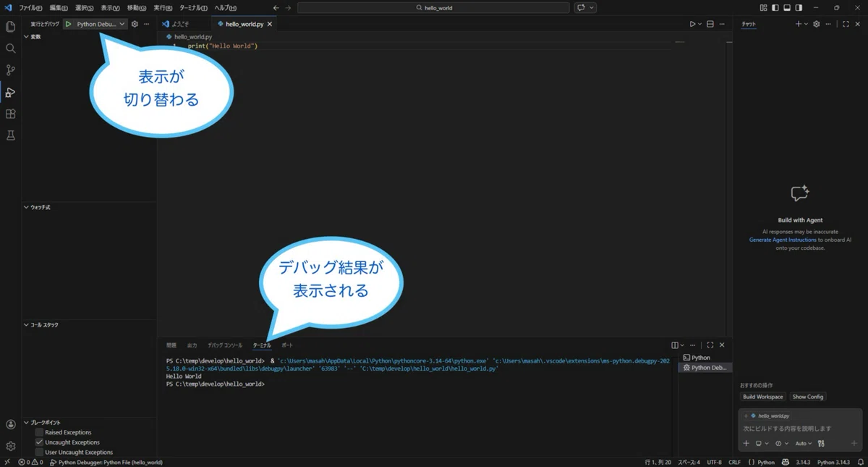Toggle bottom panel visibility
The width and height of the screenshot is (868, 467).
click(787, 8)
